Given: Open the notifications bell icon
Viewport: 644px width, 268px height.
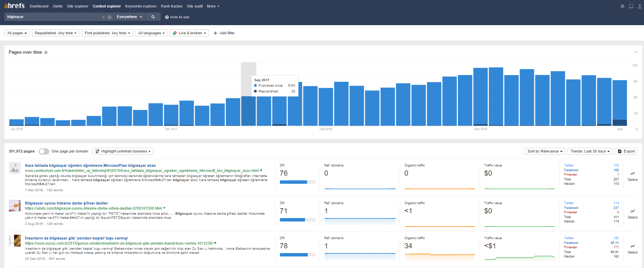Looking at the screenshot, I should click(622, 6).
